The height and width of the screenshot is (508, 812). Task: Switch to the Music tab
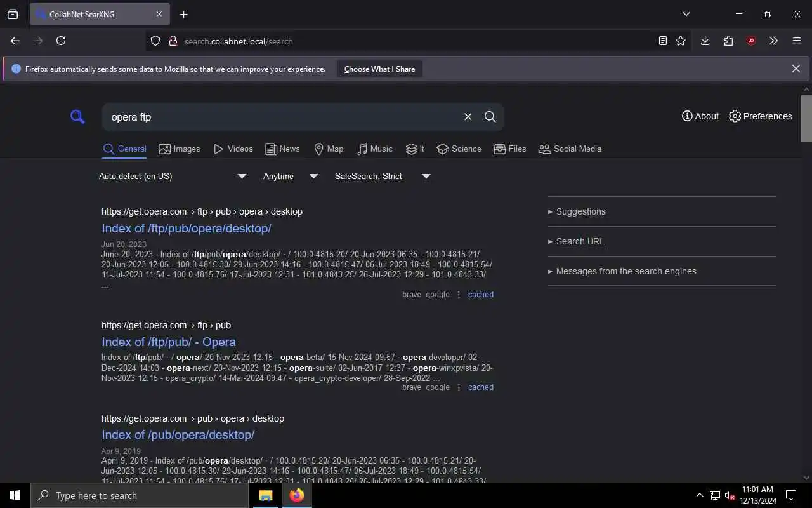click(374, 149)
